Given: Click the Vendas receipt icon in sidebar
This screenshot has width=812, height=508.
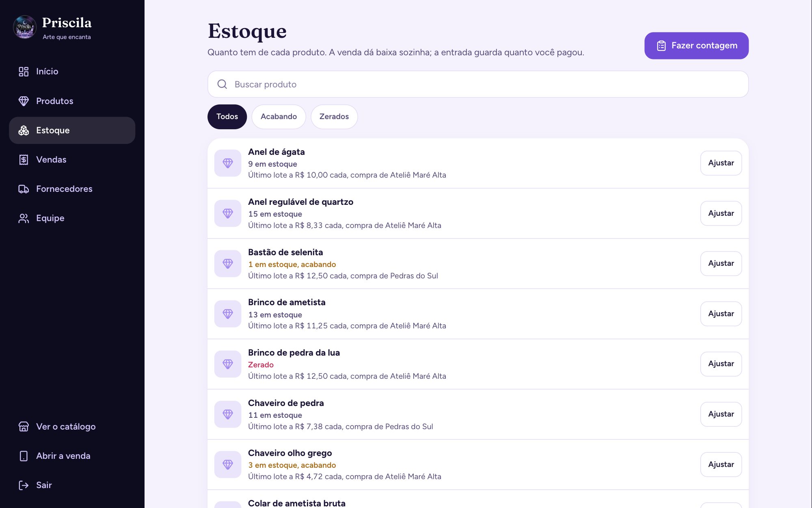Looking at the screenshot, I should [24, 160].
